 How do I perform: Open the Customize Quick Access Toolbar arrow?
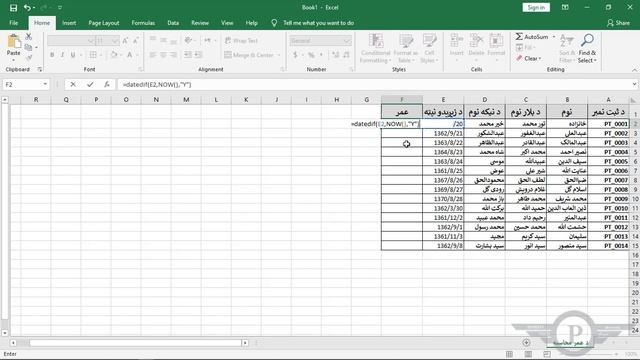point(60,8)
